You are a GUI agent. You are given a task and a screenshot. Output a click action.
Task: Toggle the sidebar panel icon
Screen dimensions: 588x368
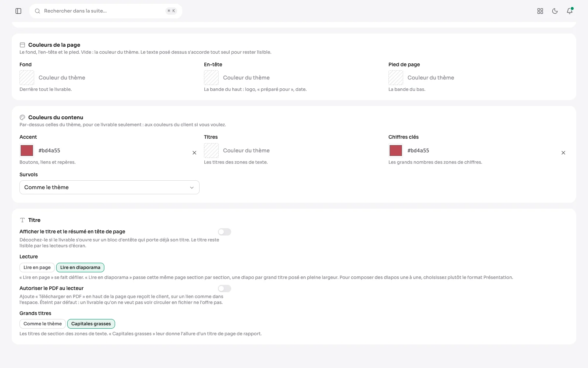tap(18, 11)
